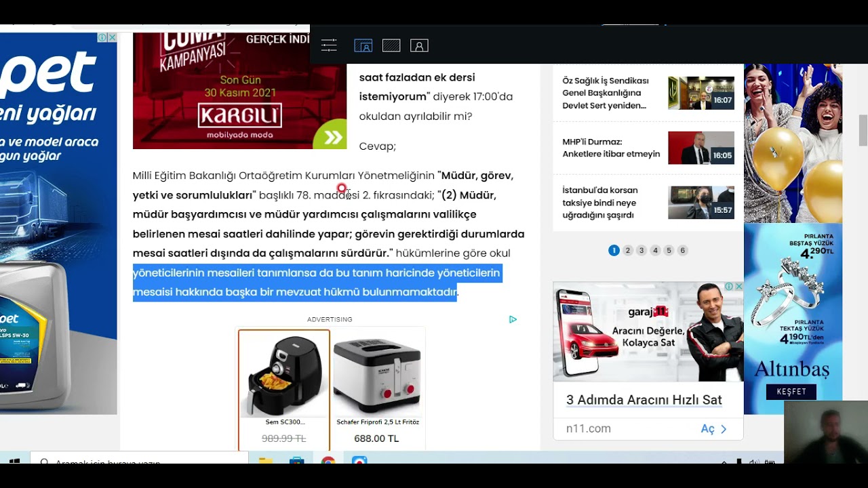Open the Windows Start button
Screen dimensions: 868x488
pos(14,463)
